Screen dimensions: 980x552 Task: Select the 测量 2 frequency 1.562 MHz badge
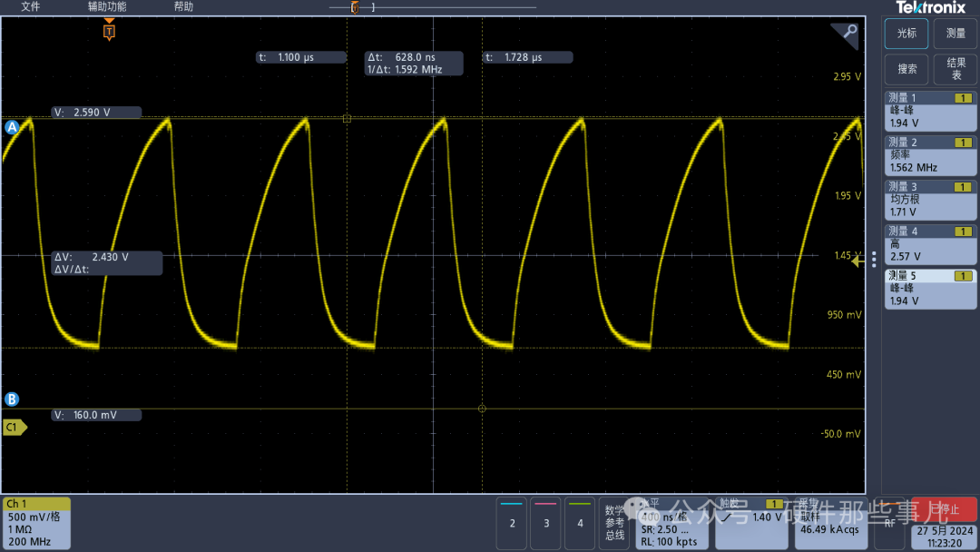tap(930, 154)
